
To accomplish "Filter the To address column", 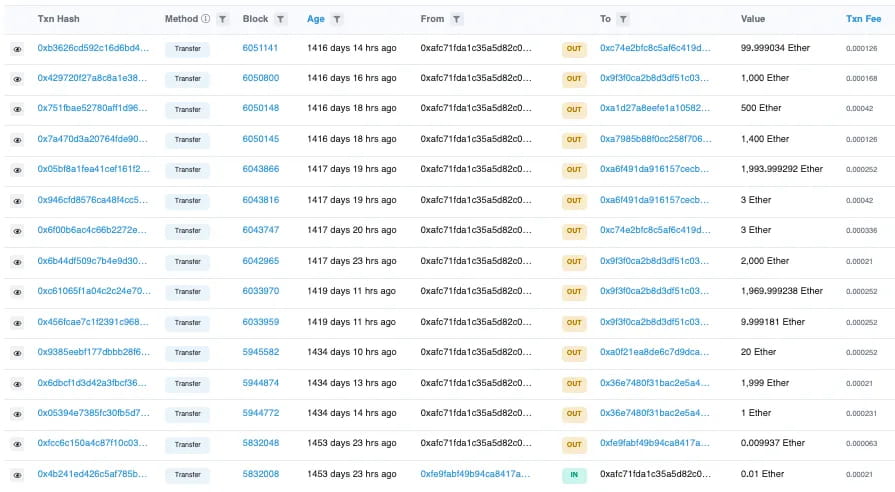I will click(x=623, y=19).
